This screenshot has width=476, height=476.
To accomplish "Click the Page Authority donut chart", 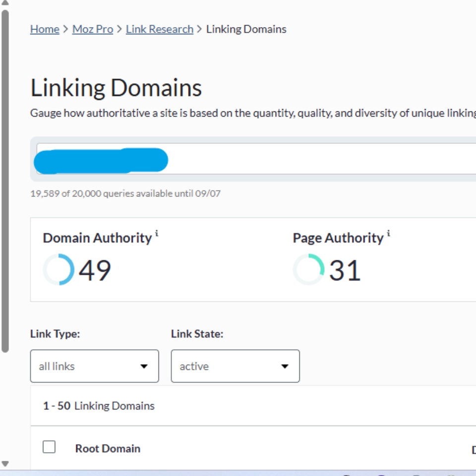I will point(308,269).
